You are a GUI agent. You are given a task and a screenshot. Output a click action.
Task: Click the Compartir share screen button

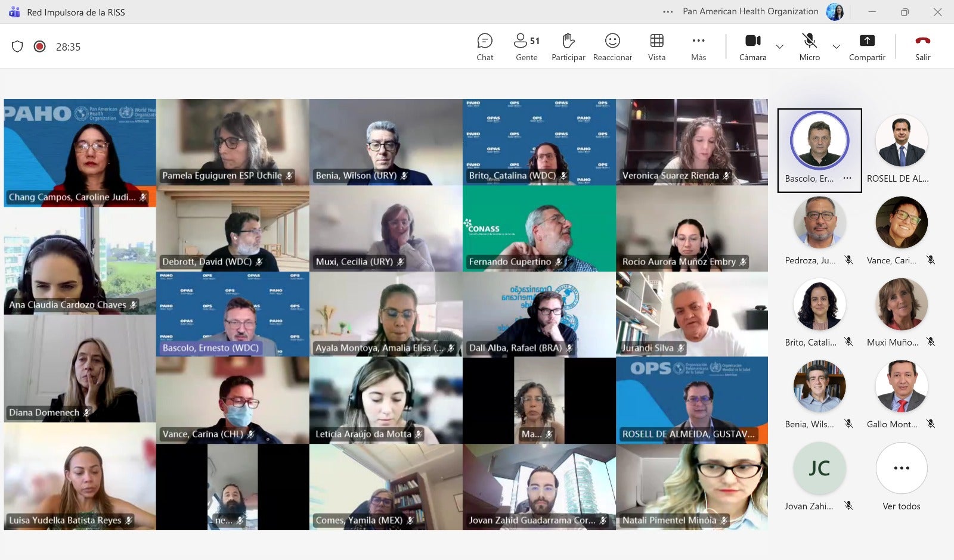[x=867, y=47]
